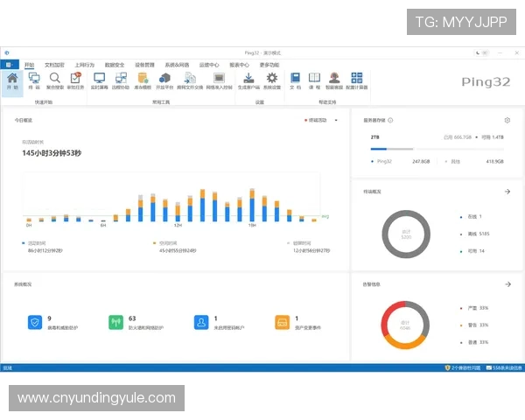This screenshot has width=525, height=420.
Task: Switch to the 文档加密 ribbon tab
Action: pos(54,65)
